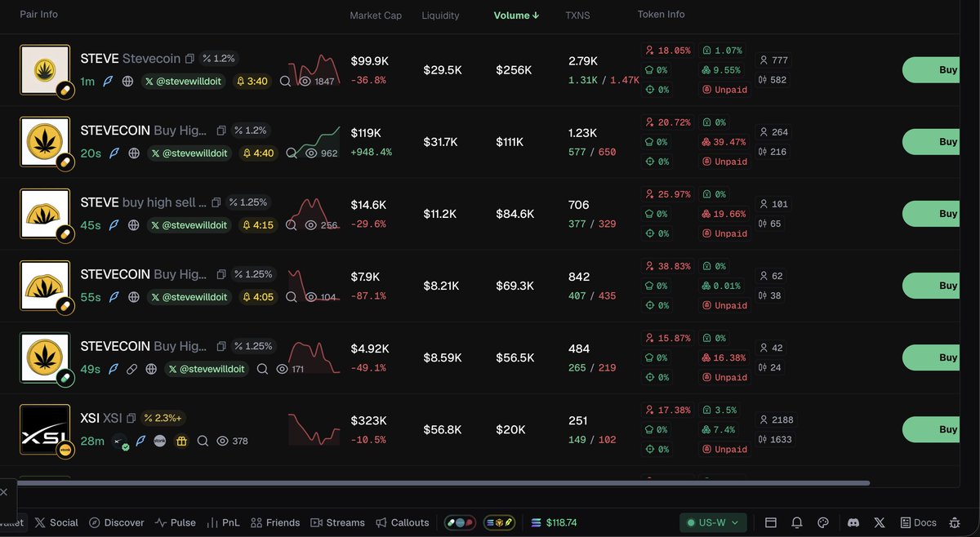
Task: Open the PnL tab in the bottom bar
Action: (x=224, y=522)
